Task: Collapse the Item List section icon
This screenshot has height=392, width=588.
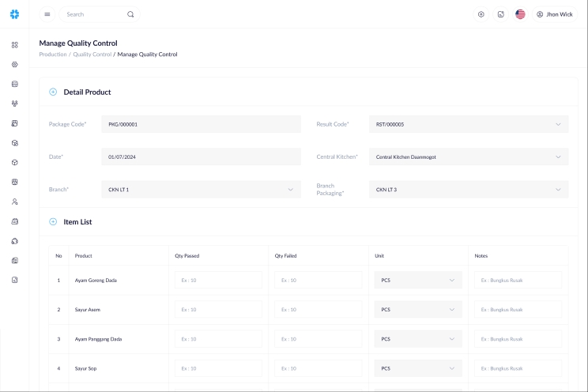Action: point(53,222)
